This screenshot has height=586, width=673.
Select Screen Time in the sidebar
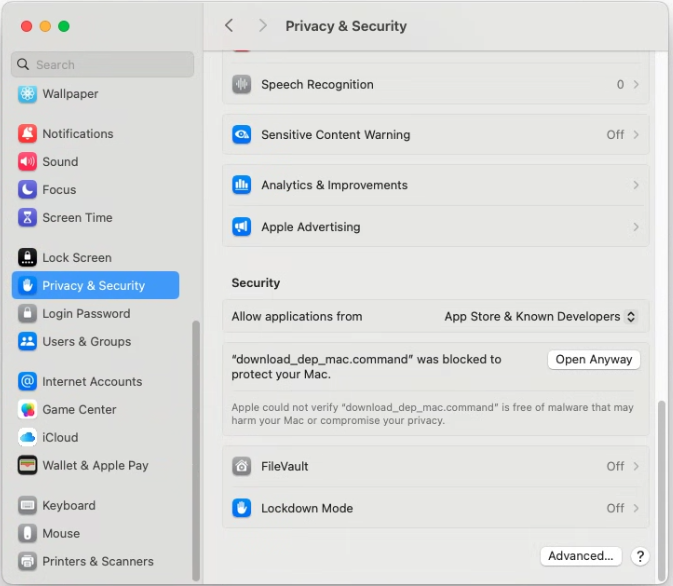tap(95, 217)
